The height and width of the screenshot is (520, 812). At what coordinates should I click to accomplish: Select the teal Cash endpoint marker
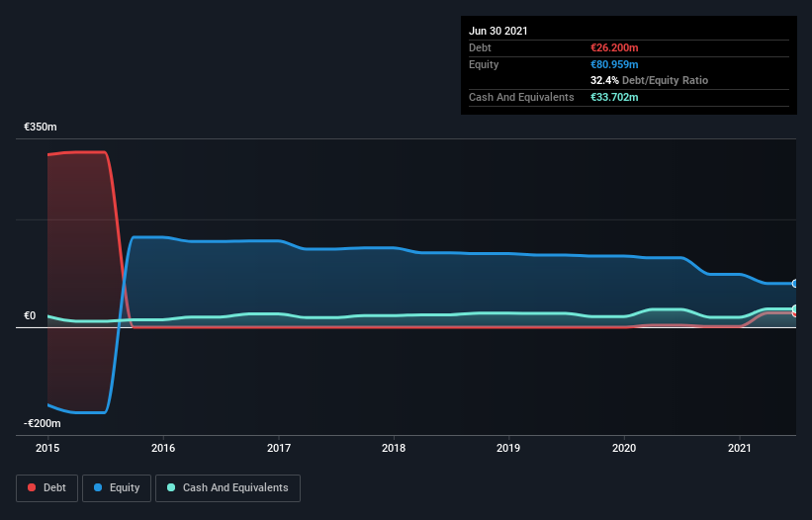tap(795, 308)
